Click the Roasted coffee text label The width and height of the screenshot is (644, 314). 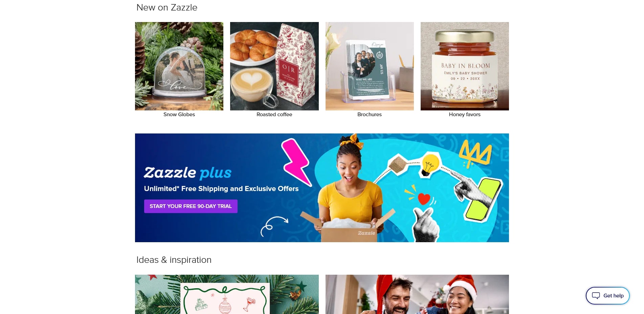[x=274, y=114]
